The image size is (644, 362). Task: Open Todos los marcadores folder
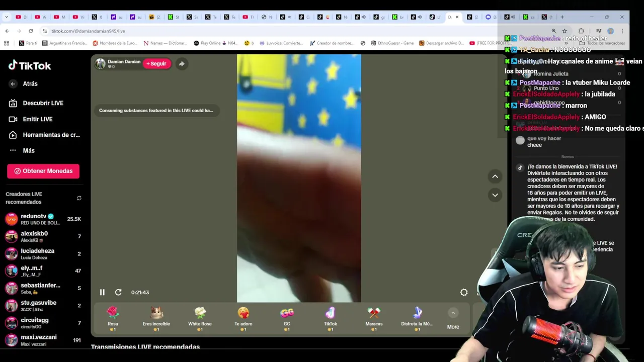(602, 43)
